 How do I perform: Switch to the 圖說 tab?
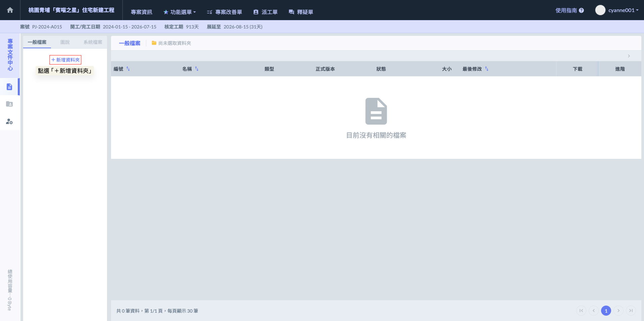pos(65,42)
